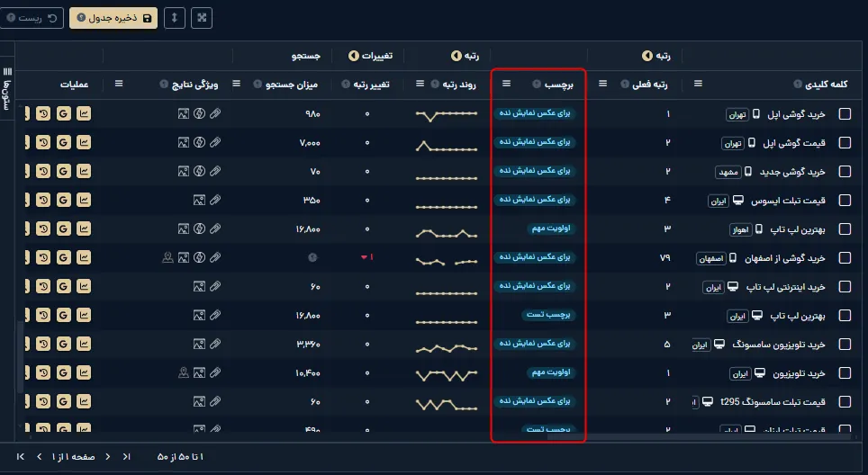Click help icon next to ویژگی نتایج header
This screenshot has height=475, width=868.
[x=164, y=84]
